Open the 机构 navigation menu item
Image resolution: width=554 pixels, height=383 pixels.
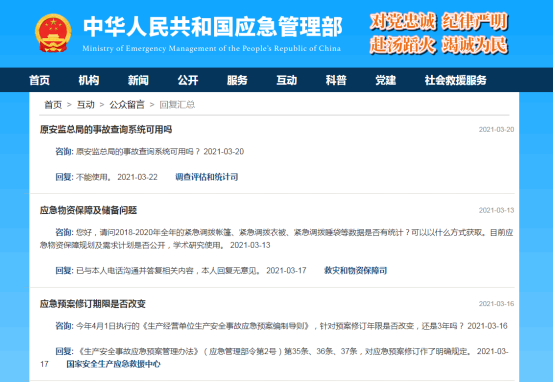click(89, 80)
